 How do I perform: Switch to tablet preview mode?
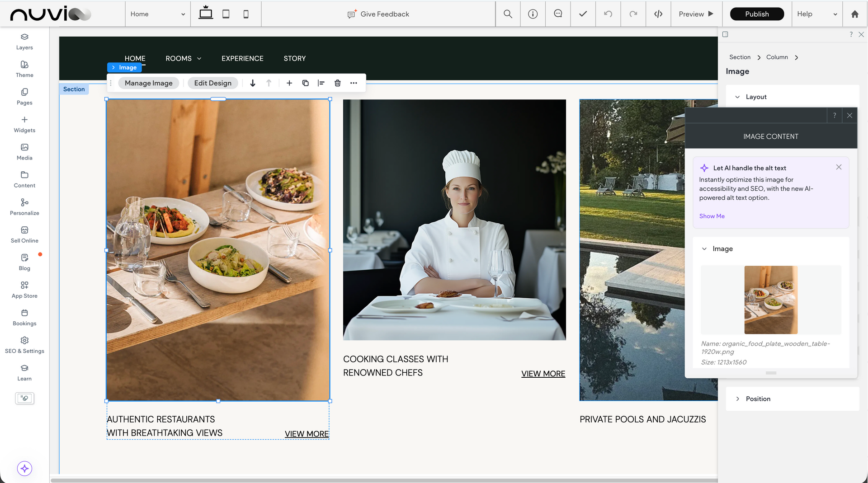pos(226,14)
